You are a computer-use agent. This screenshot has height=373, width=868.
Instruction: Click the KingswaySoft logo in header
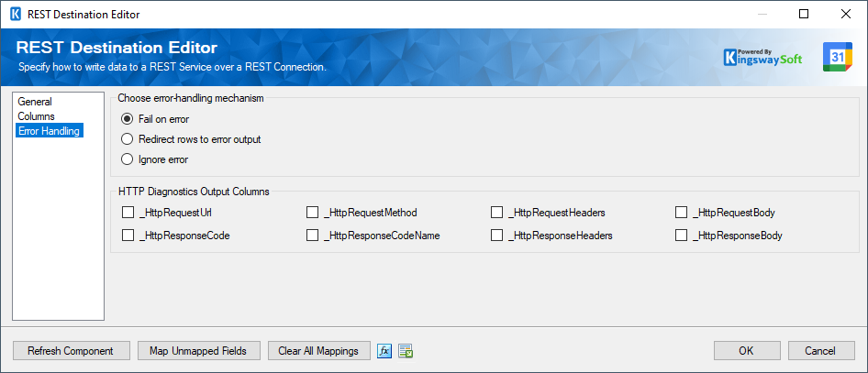coord(765,57)
